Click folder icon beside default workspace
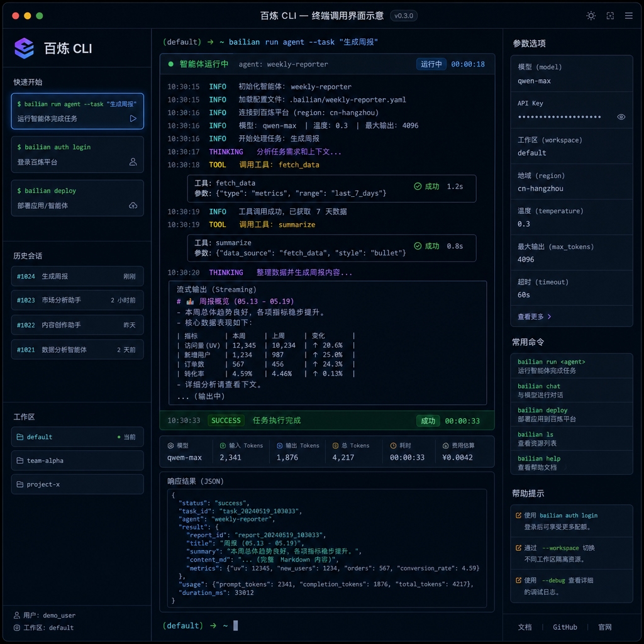Viewport: 644px width, 644px height. point(19,437)
